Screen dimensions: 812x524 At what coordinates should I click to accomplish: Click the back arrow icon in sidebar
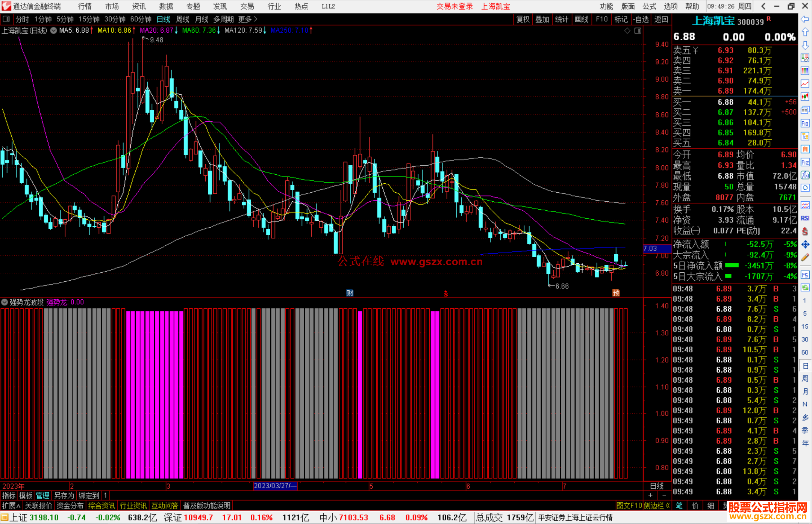805,19
